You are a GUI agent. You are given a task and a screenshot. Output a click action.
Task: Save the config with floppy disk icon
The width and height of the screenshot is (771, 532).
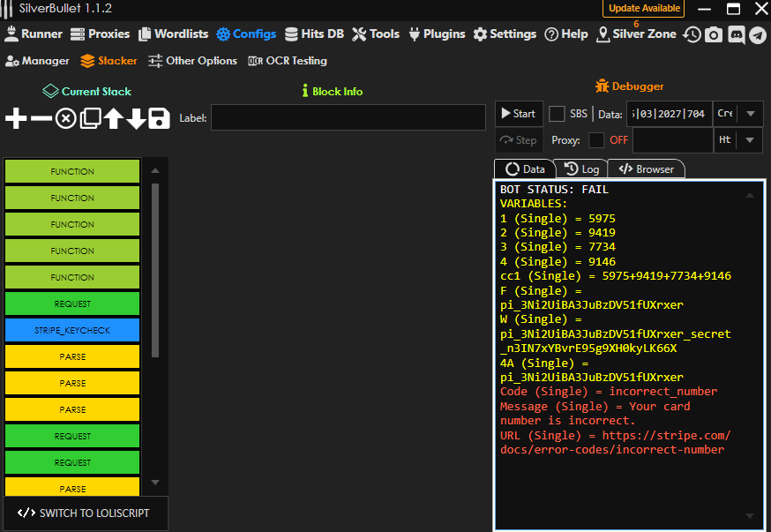tap(160, 119)
